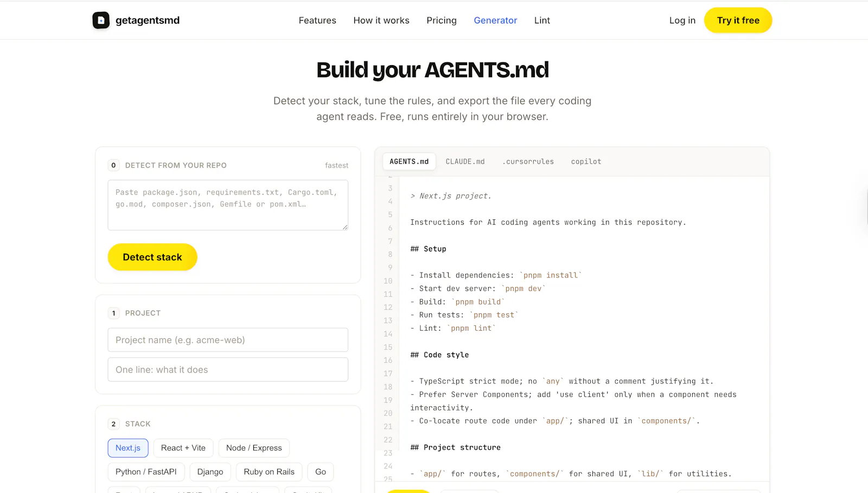Click the 'fastest' tag text
The height and width of the screenshot is (493, 868).
tap(337, 166)
